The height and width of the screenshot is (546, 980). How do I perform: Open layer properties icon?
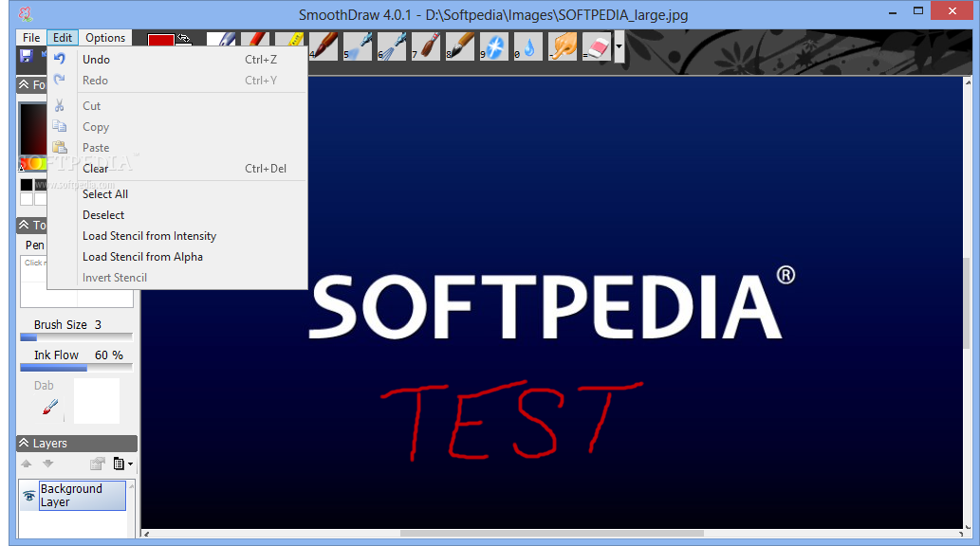point(98,464)
